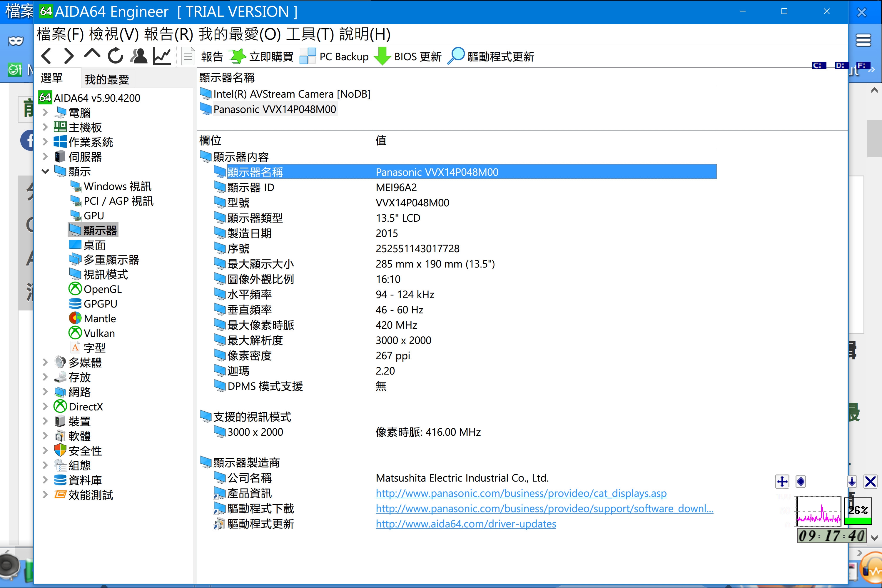Click the up-level arrow toolbar icon
Image resolution: width=882 pixels, height=588 pixels.
point(92,55)
